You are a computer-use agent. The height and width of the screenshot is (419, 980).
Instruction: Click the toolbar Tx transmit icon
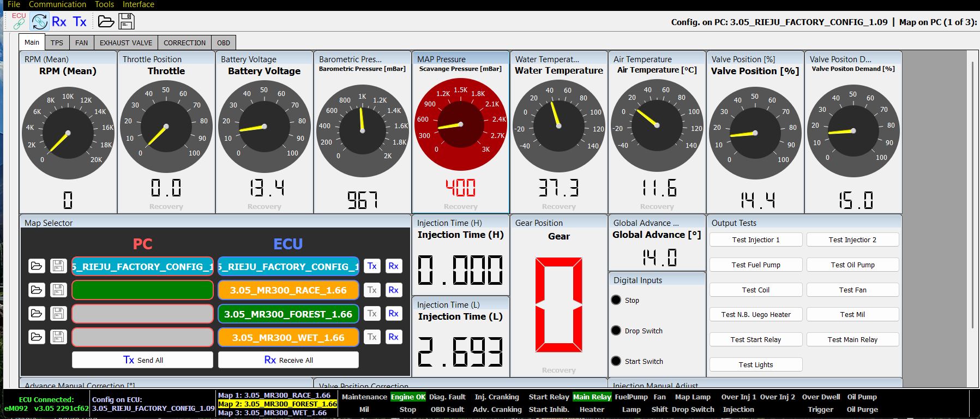80,21
